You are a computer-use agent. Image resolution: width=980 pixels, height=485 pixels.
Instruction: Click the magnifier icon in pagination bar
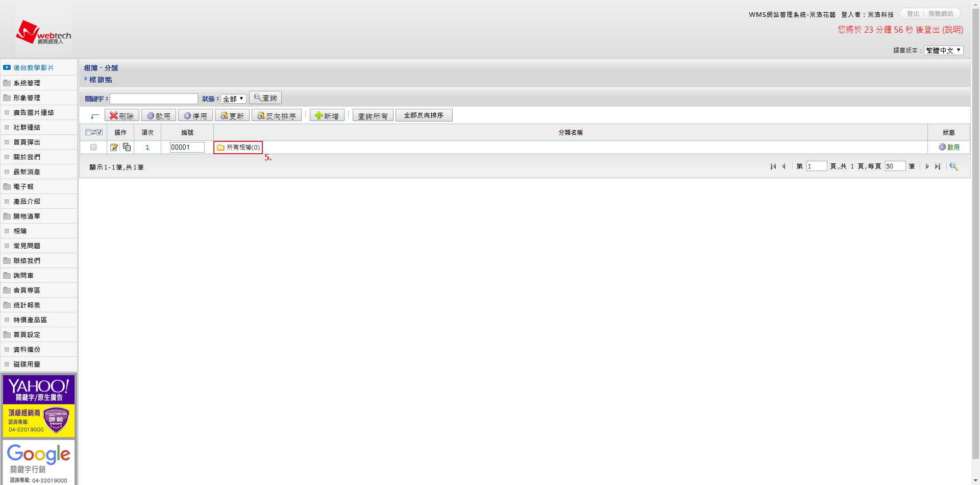click(953, 166)
